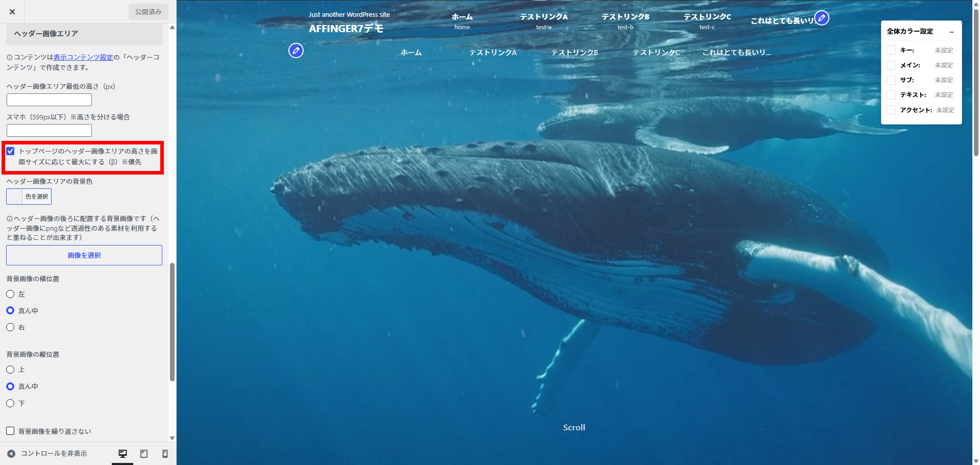Click the ヘッダー画像エリアの背景色 label
This screenshot has height=465, width=980.
pos(50,181)
